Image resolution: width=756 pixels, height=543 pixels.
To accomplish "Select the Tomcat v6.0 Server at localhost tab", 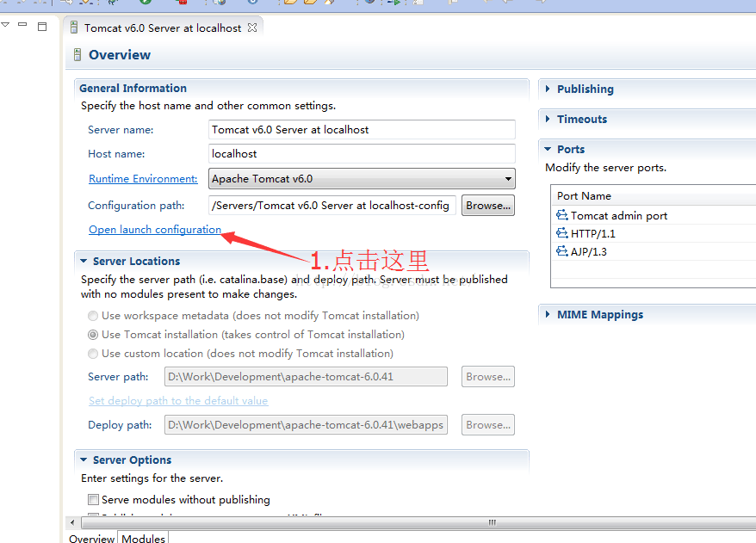I will [163, 28].
